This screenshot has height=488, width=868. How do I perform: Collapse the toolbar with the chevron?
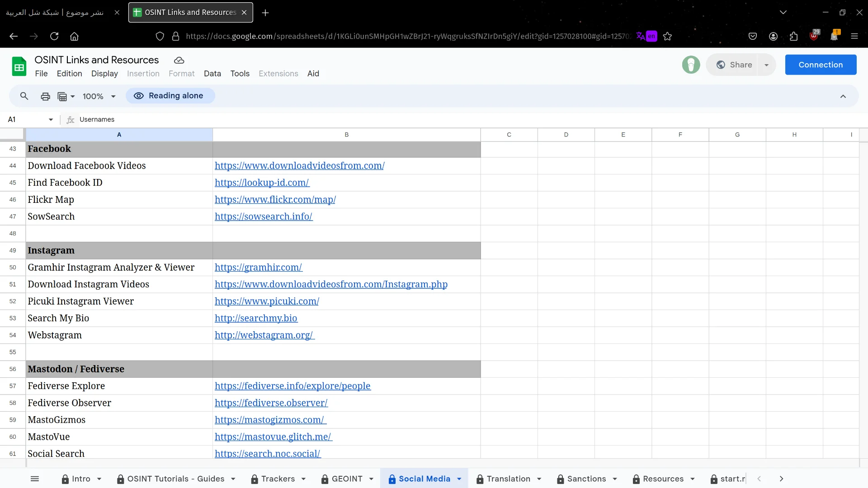tap(843, 96)
